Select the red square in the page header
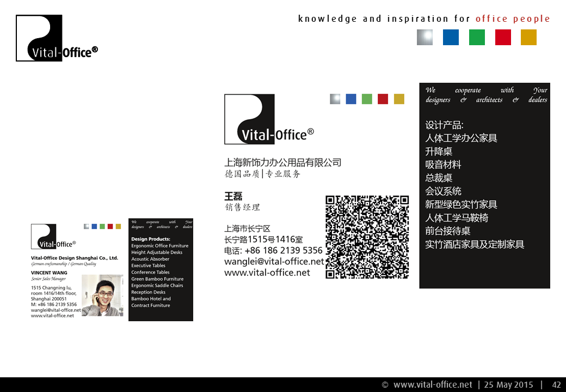The height and width of the screenshot is (392, 566). (x=503, y=37)
